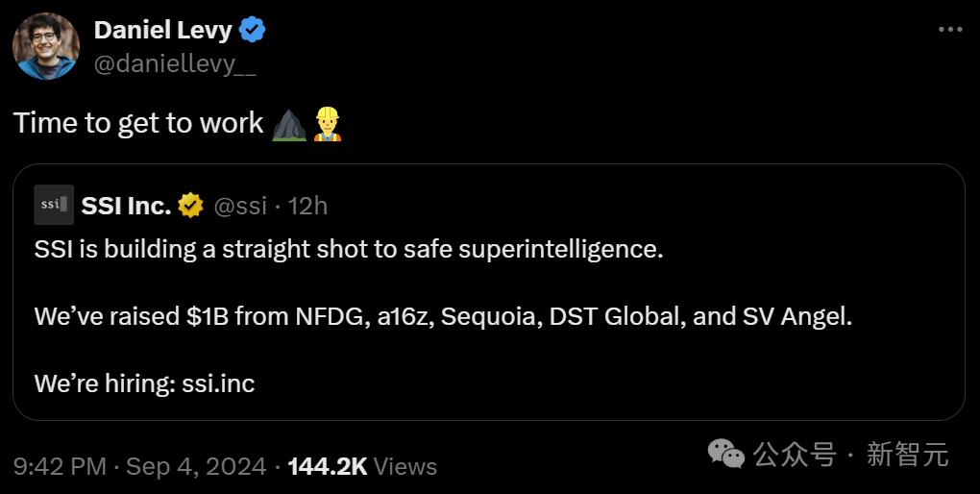Screen dimensions: 980x494
Task: Click the Sep 4, 2024 date
Action: coord(196,466)
